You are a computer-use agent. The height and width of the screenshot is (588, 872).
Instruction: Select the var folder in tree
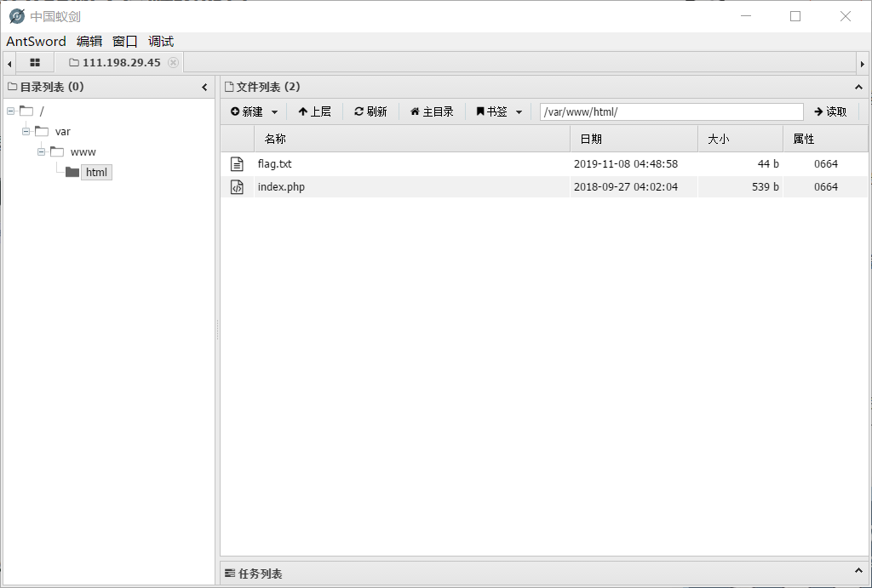(x=63, y=132)
